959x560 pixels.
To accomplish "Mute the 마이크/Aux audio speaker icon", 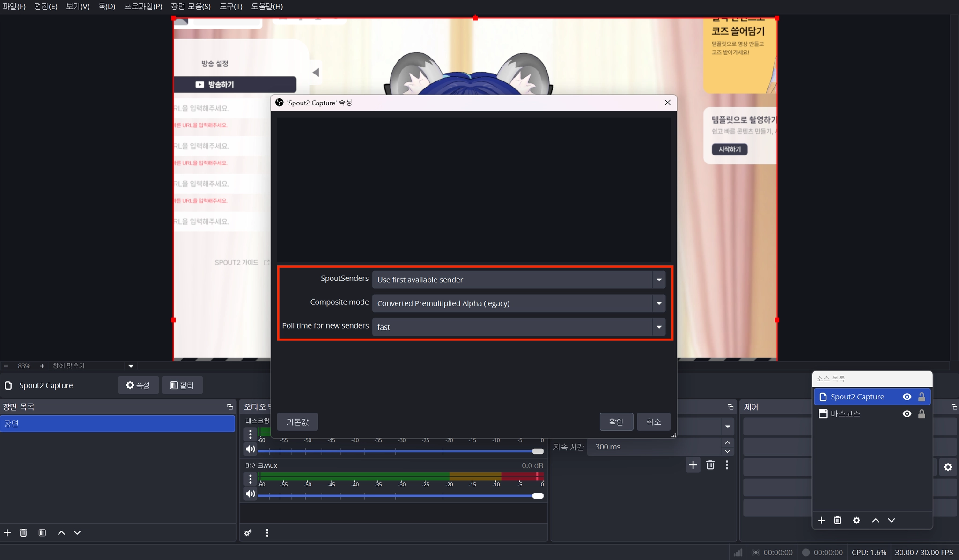I will 251,494.
